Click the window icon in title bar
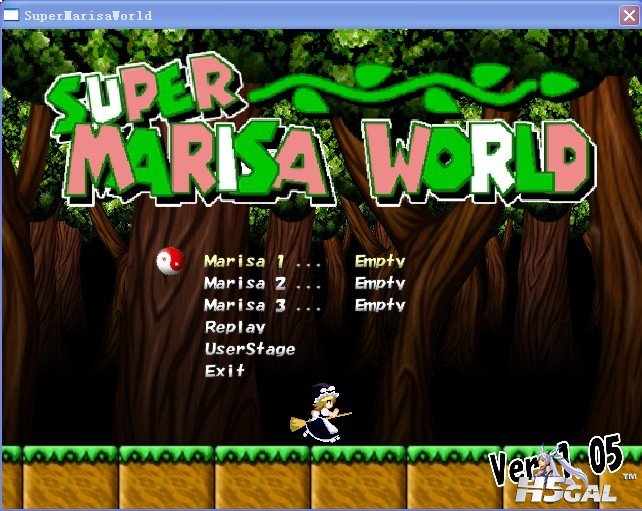642x511 pixels. click(x=11, y=15)
